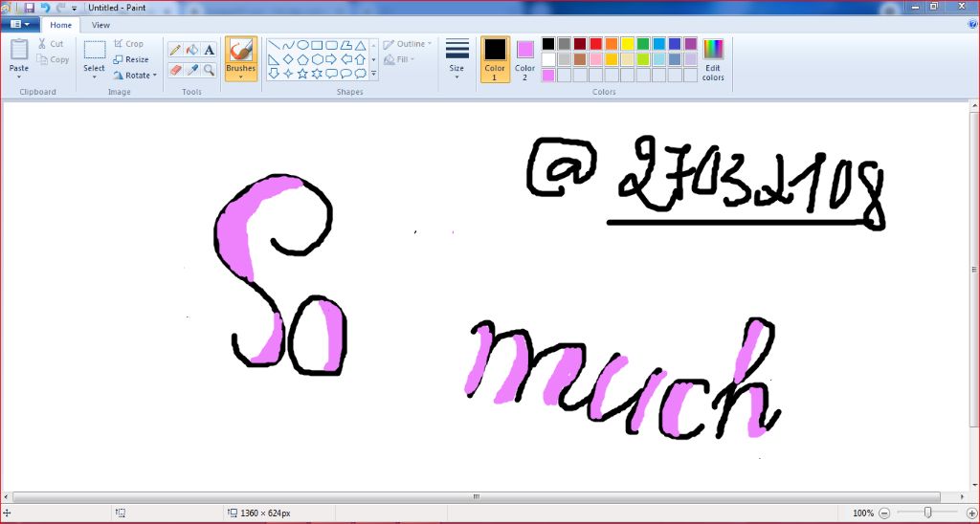Click the Copy button
Image resolution: width=980 pixels, height=524 pixels.
54,59
